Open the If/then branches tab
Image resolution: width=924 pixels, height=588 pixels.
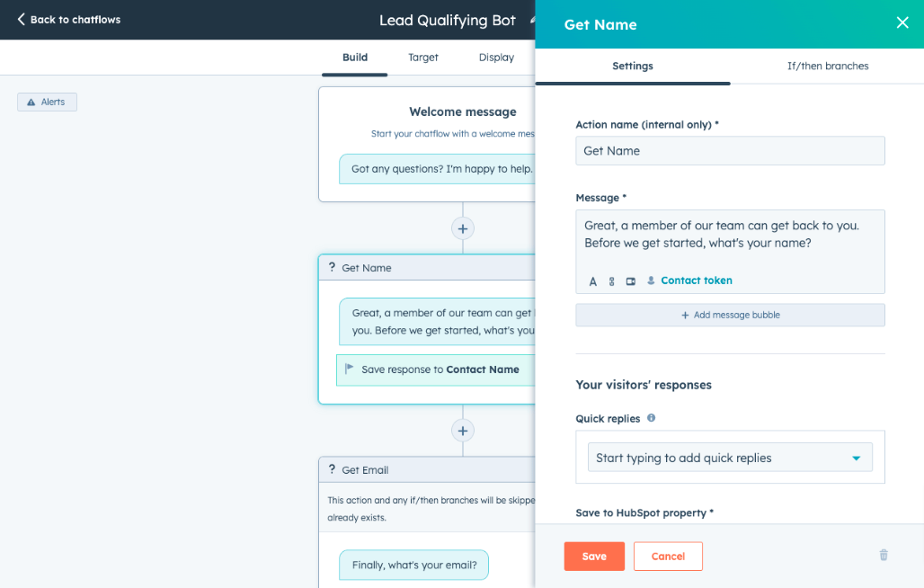click(x=827, y=66)
